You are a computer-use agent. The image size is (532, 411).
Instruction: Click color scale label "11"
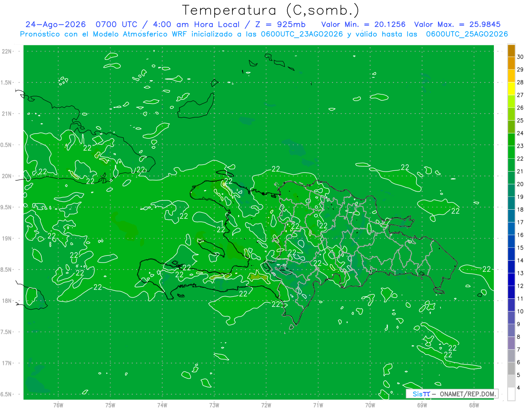click(x=520, y=298)
